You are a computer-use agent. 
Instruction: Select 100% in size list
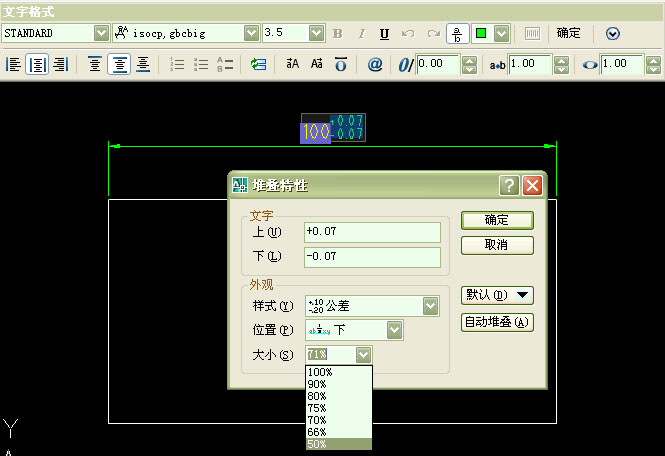[x=338, y=372]
